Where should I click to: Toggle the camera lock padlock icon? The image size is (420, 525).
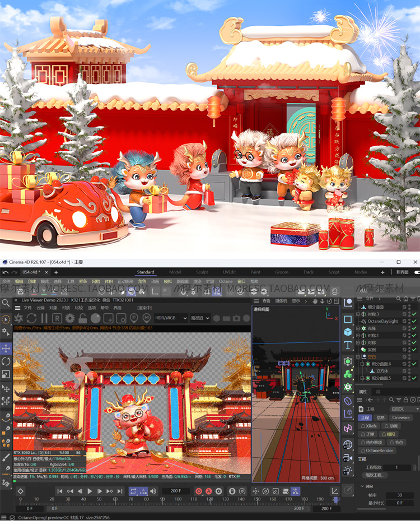83,318
